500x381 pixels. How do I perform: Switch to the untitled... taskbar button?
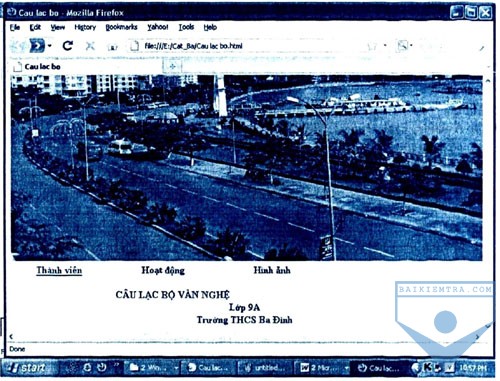tap(265, 368)
